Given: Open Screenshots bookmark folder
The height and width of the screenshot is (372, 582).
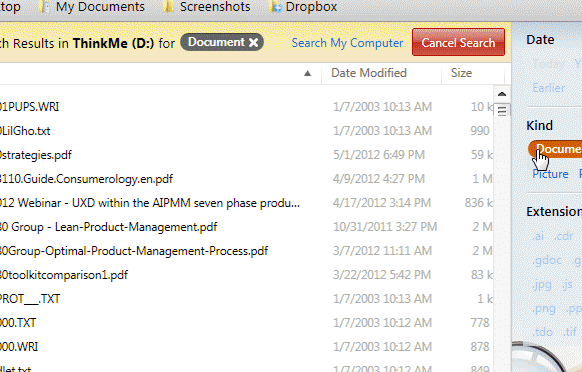Looking at the screenshot, I should 207,7.
